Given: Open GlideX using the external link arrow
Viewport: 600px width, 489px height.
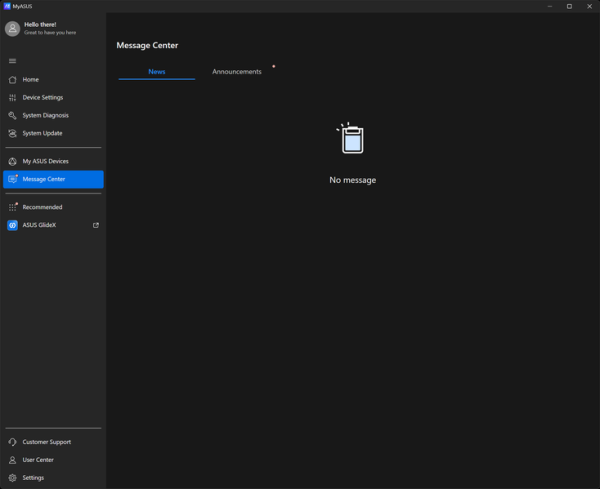Looking at the screenshot, I should point(96,225).
